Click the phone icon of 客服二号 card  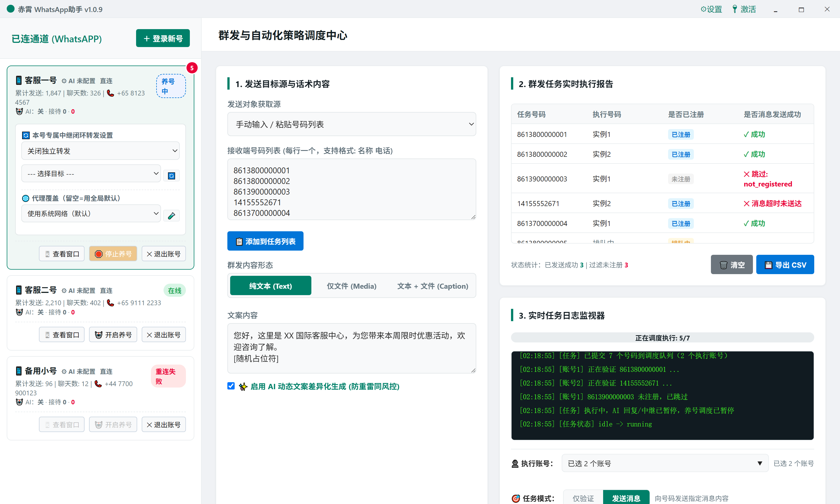(19, 290)
